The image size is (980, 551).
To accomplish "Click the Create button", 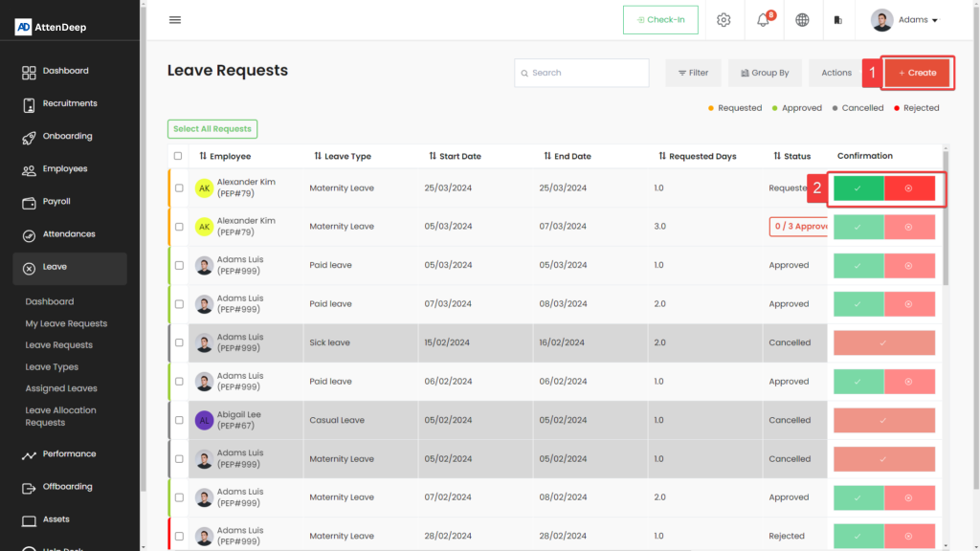I will click(917, 73).
